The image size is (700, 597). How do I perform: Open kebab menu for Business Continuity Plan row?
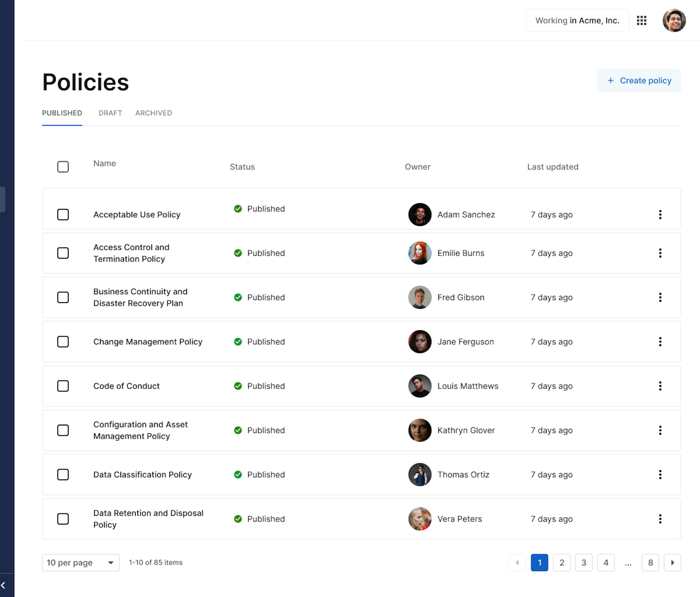coord(660,297)
